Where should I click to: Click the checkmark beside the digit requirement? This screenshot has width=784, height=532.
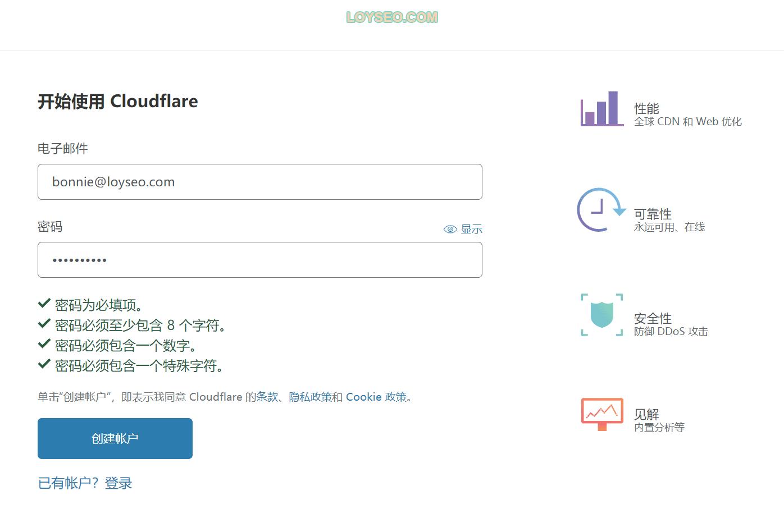click(44, 344)
